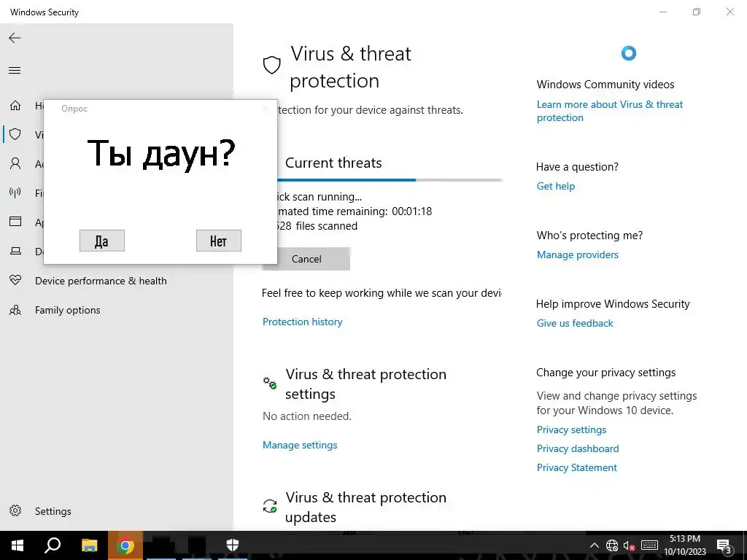Click 'Windows Community videos' text
Image resolution: width=747 pixels, height=560 pixels.
605,85
